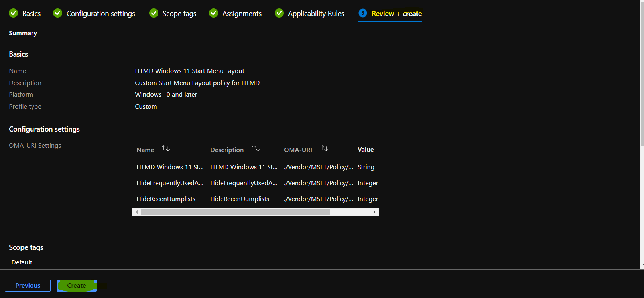Switch to the Assignments tab

242,14
